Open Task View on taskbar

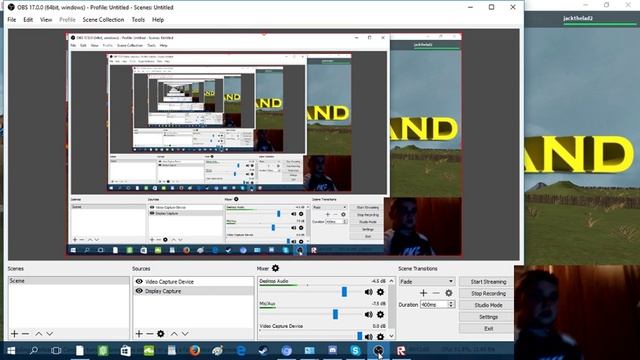(x=56, y=351)
